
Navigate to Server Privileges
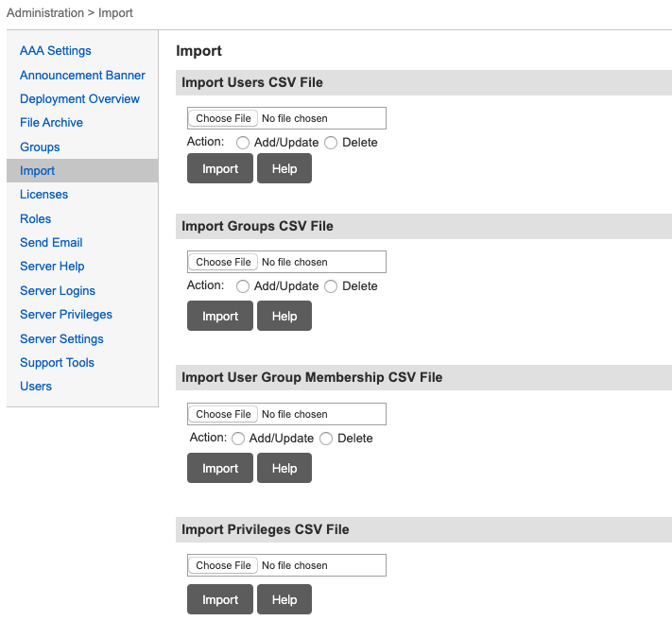(66, 315)
